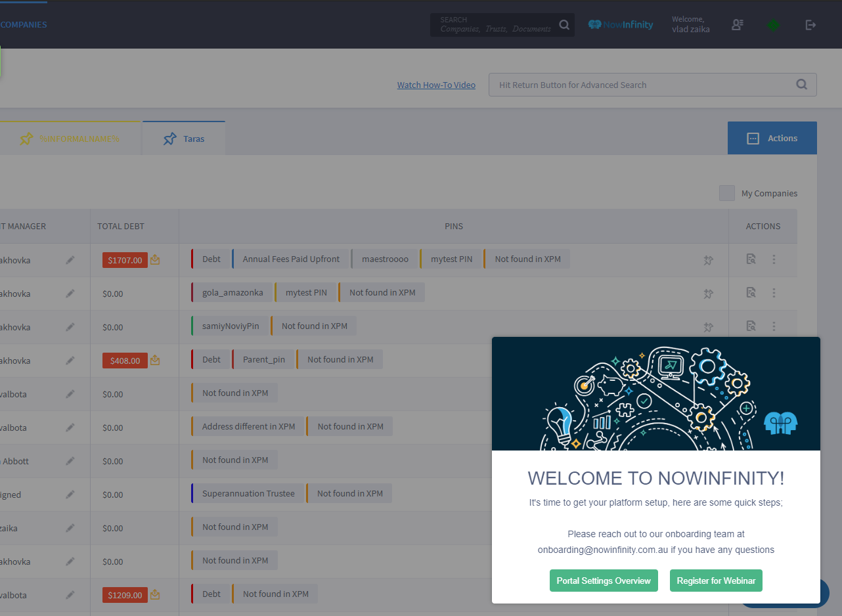Image resolution: width=842 pixels, height=616 pixels.
Task: Click the pin icon in the maestroooo row
Action: click(708, 260)
